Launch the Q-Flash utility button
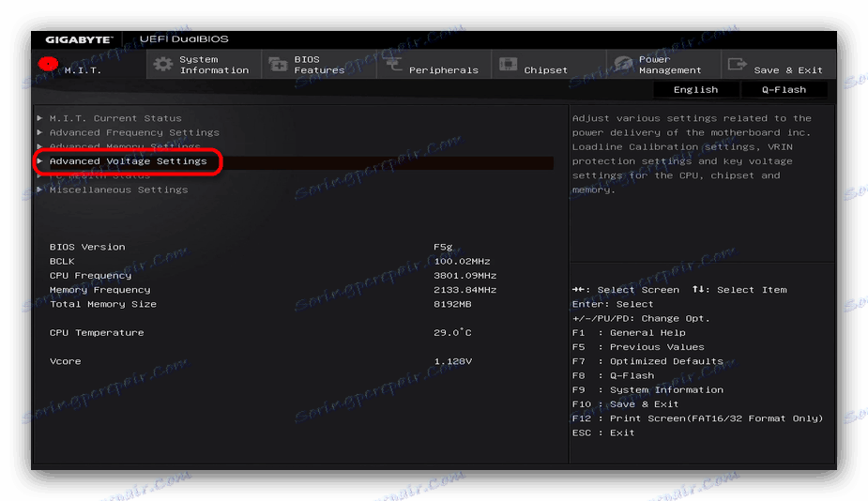The height and width of the screenshot is (501, 868). (784, 90)
